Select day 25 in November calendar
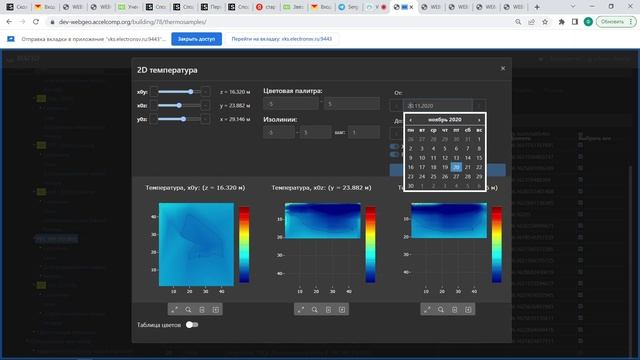The width and height of the screenshot is (640, 360). (433, 177)
